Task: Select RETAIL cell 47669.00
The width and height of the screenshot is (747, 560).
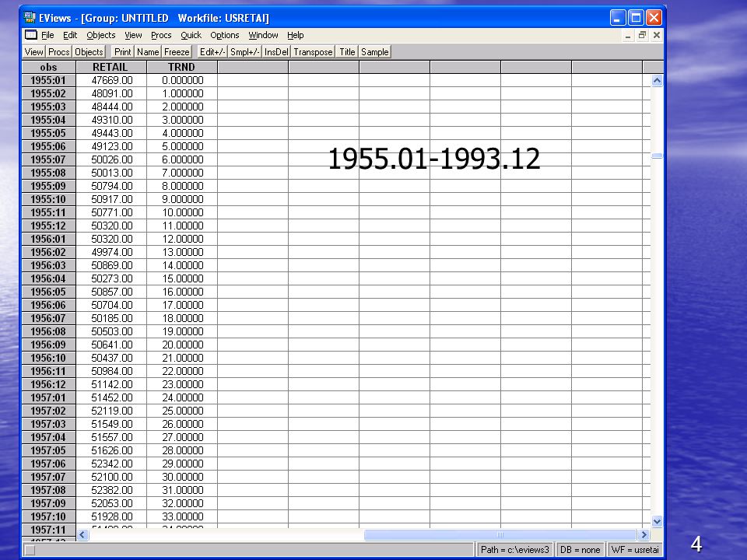Action: (111, 80)
